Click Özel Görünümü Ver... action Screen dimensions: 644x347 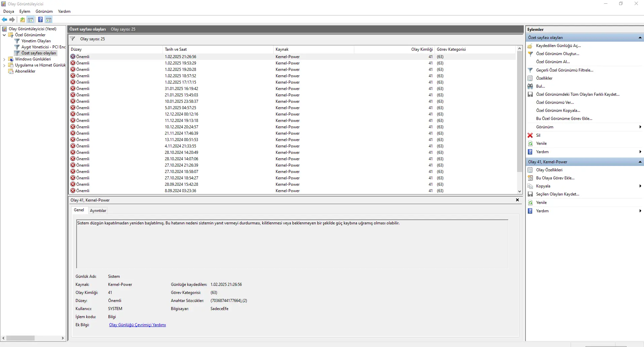(x=555, y=102)
